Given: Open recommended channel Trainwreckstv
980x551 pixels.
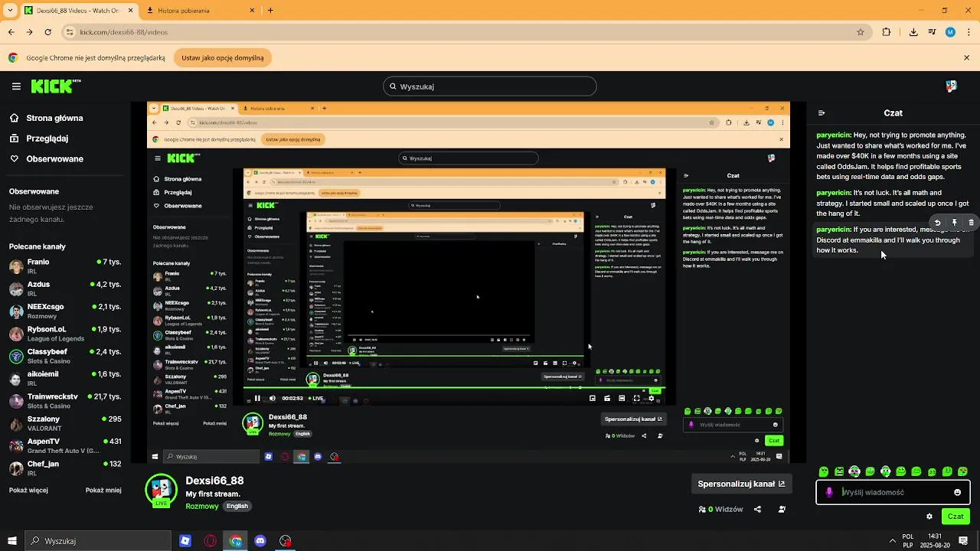Looking at the screenshot, I should 65,401.
